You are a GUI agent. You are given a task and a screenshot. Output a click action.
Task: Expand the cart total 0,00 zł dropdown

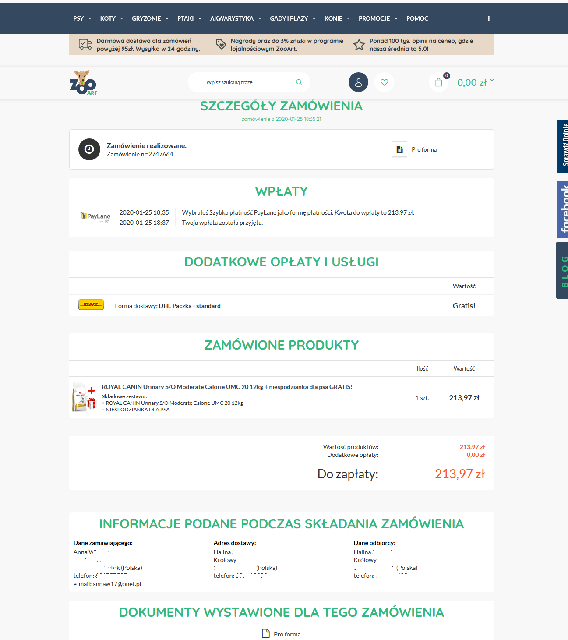pyautogui.click(x=475, y=82)
